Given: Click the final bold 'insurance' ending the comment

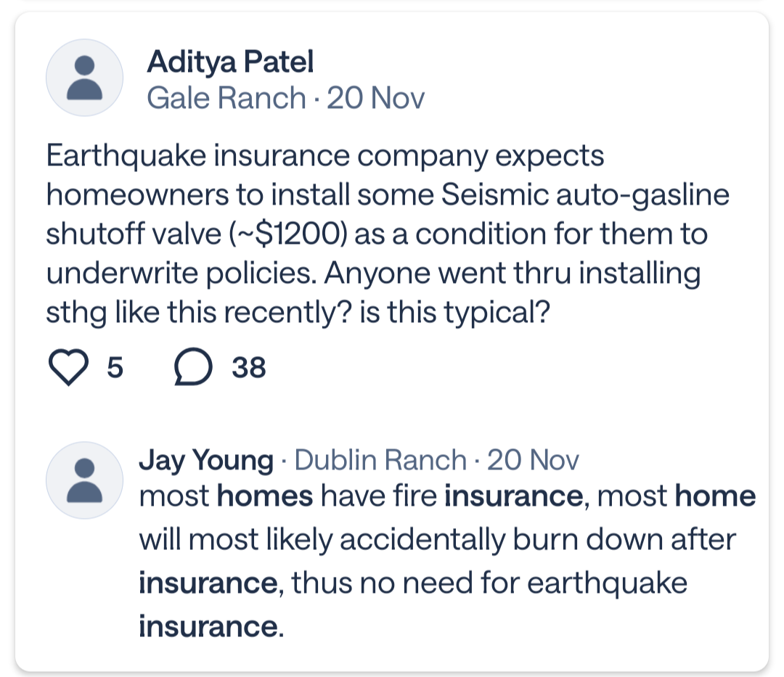Looking at the screenshot, I should tap(208, 627).
